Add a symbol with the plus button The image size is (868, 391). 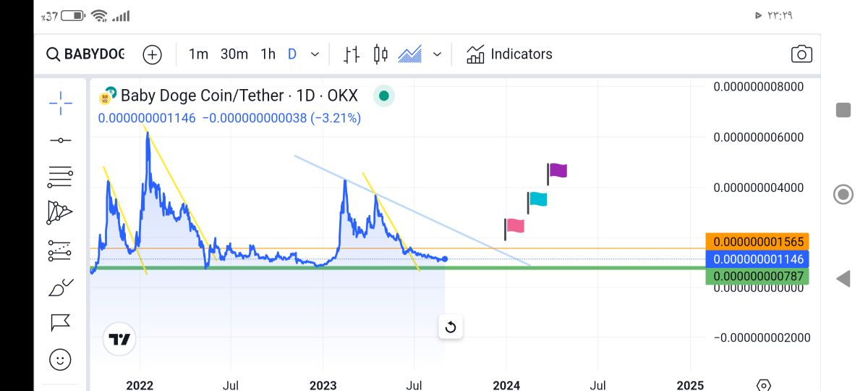point(152,54)
